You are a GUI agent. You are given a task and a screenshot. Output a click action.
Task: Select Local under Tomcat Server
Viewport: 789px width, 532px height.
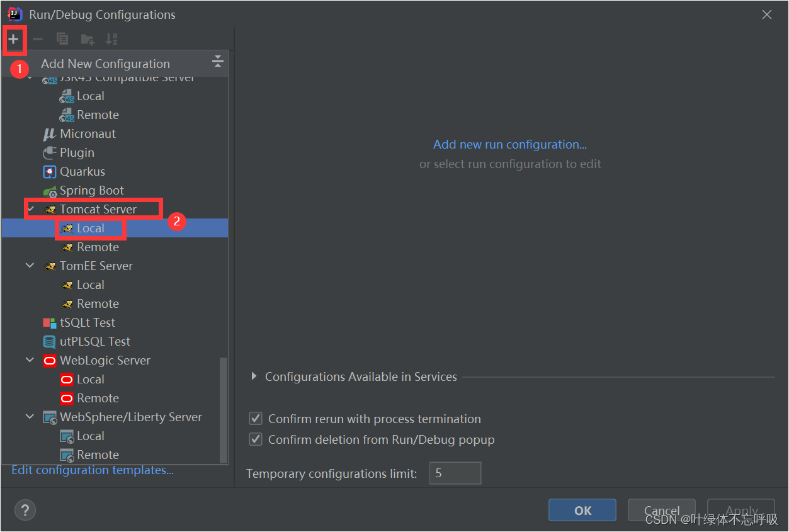(91, 228)
